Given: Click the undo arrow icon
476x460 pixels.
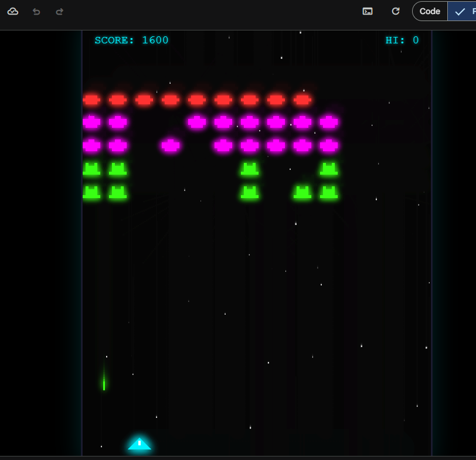Looking at the screenshot, I should (x=36, y=11).
